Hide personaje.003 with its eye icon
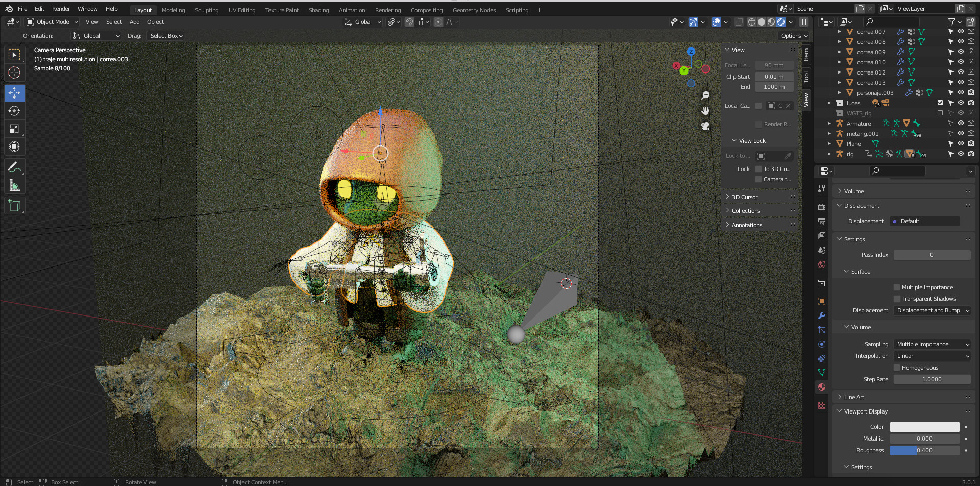 [x=961, y=92]
